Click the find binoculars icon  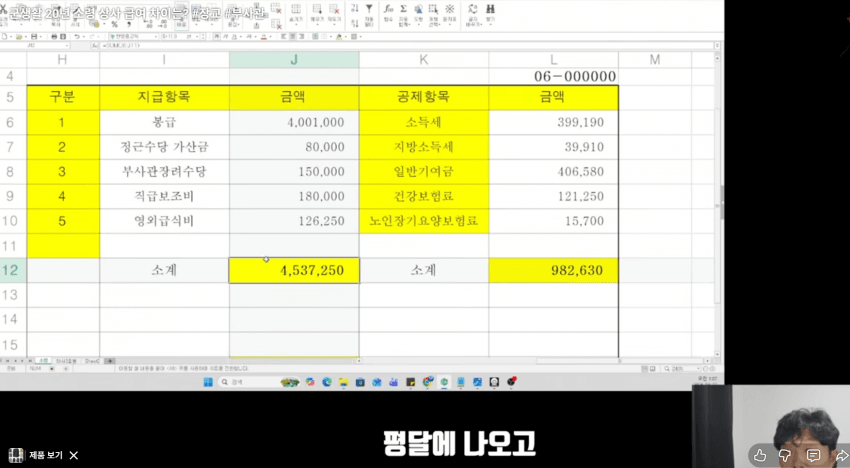(490, 9)
